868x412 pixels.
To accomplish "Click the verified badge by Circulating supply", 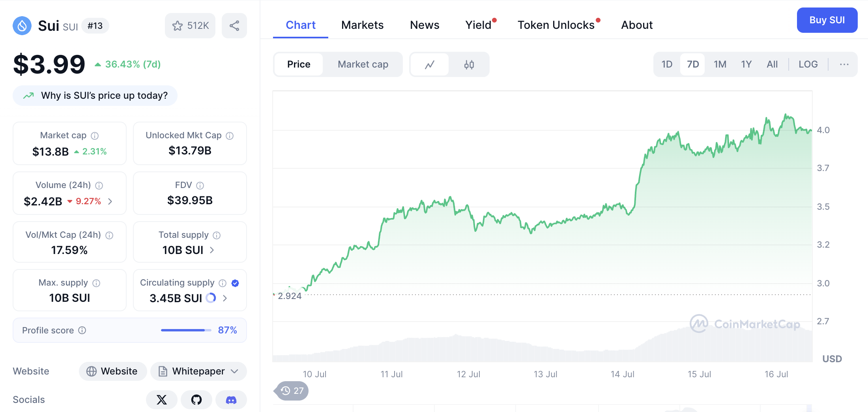I will pos(235,283).
